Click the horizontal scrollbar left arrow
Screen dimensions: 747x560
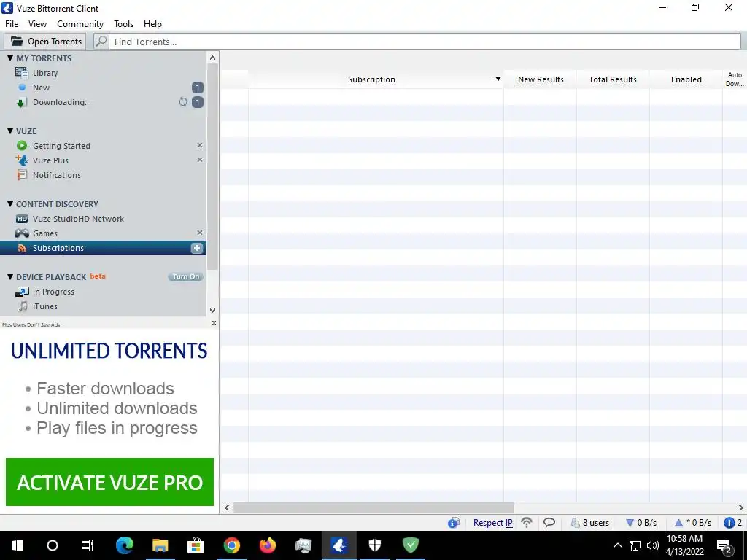coord(227,507)
